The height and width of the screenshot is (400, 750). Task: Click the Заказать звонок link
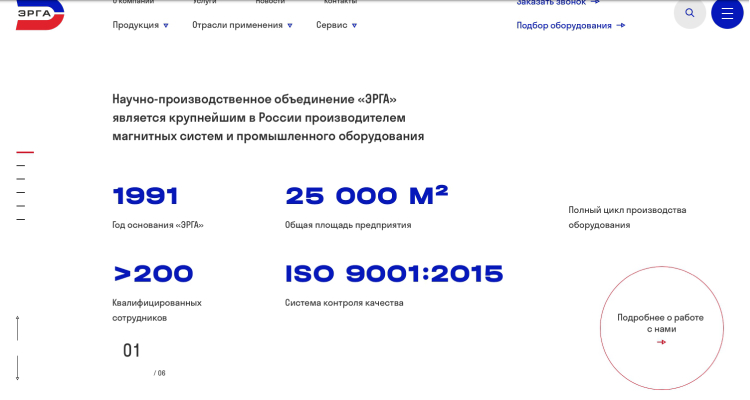[558, 3]
